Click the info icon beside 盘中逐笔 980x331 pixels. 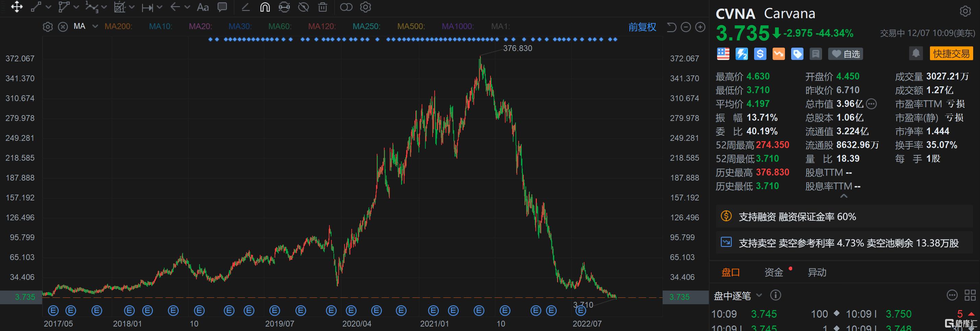click(x=775, y=295)
